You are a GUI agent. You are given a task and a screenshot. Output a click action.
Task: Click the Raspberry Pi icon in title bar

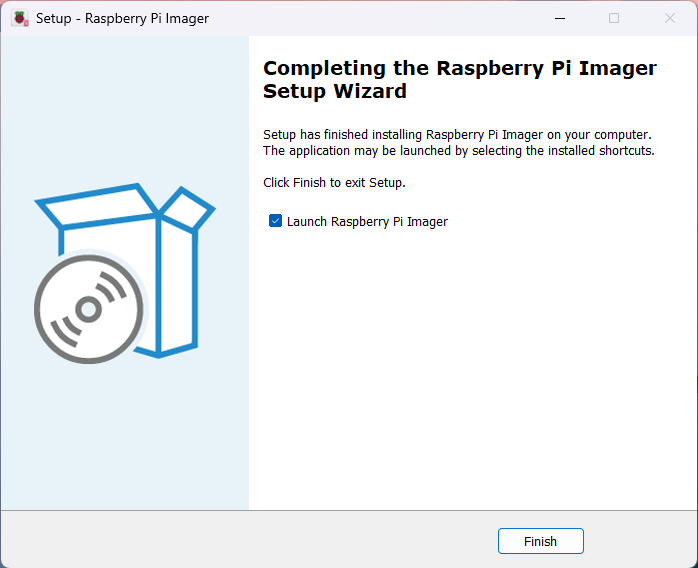[20, 18]
